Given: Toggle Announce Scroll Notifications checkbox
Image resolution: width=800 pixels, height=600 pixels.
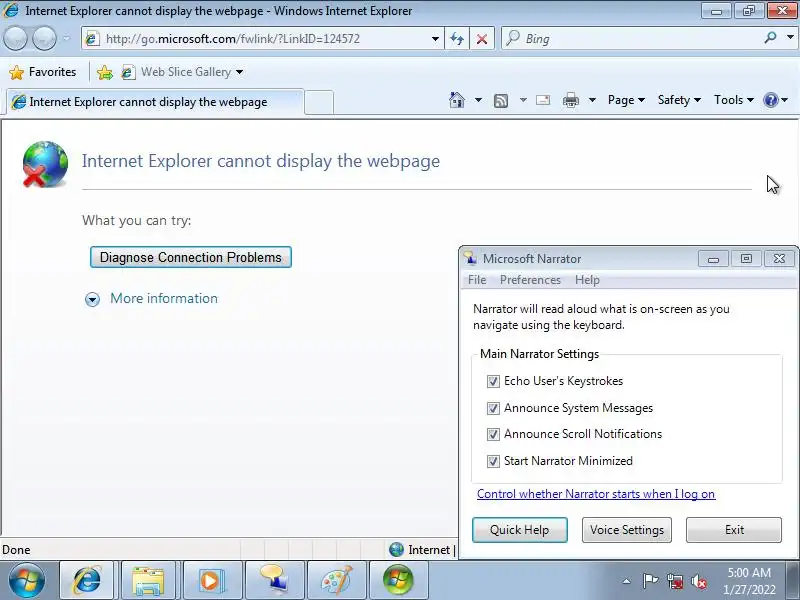Looking at the screenshot, I should coord(493,434).
